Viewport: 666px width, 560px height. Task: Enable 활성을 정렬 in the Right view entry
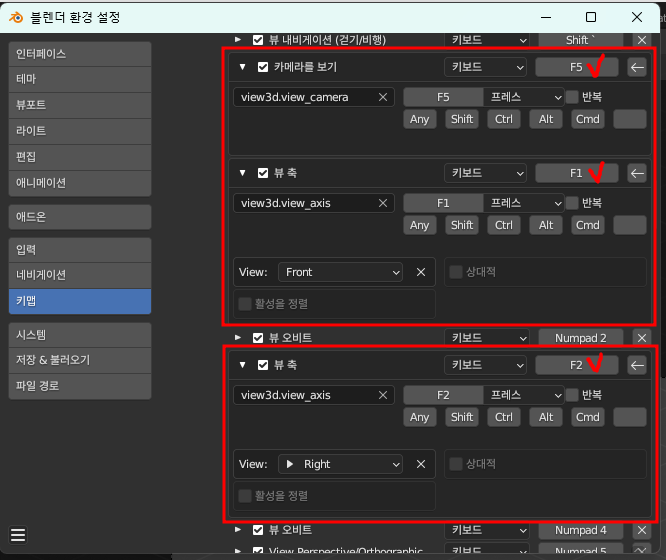click(x=245, y=496)
